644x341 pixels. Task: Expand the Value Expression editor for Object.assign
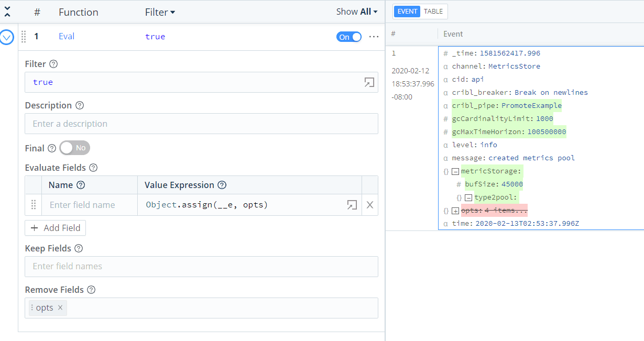click(352, 205)
